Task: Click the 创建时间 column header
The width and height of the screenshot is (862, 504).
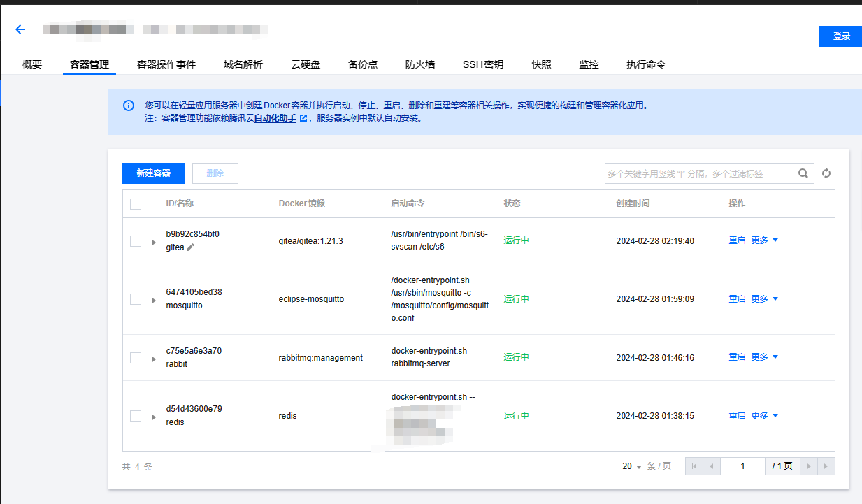Action: click(x=633, y=203)
